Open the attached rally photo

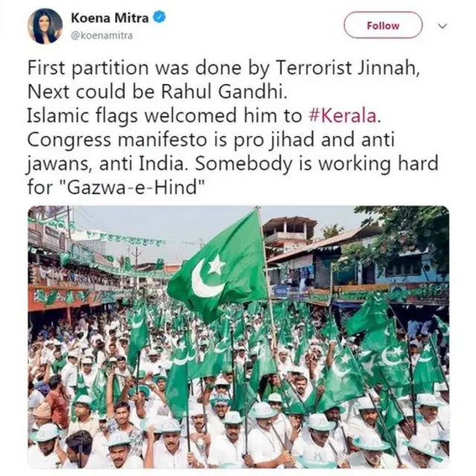click(238, 337)
